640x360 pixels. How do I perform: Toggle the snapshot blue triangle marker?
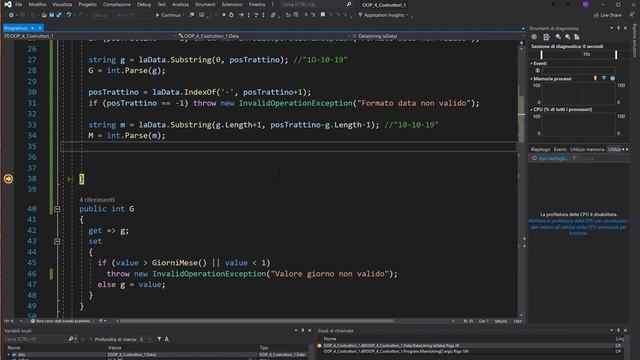pos(604,78)
